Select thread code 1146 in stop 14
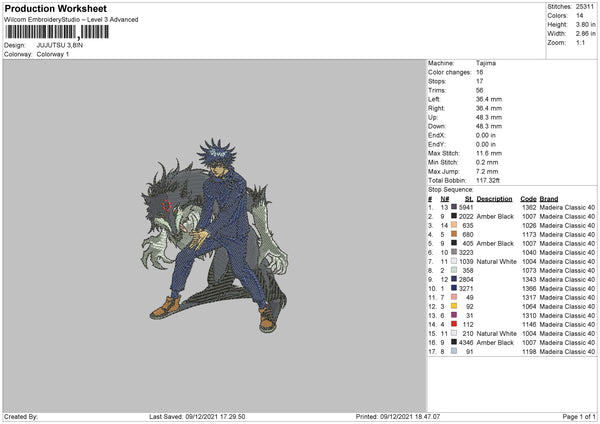This screenshot has height=424, width=600. point(529,325)
